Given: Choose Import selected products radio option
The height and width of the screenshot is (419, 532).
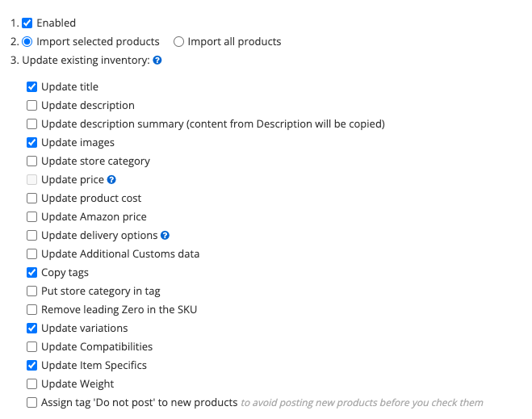Looking at the screenshot, I should pyautogui.click(x=27, y=42).
